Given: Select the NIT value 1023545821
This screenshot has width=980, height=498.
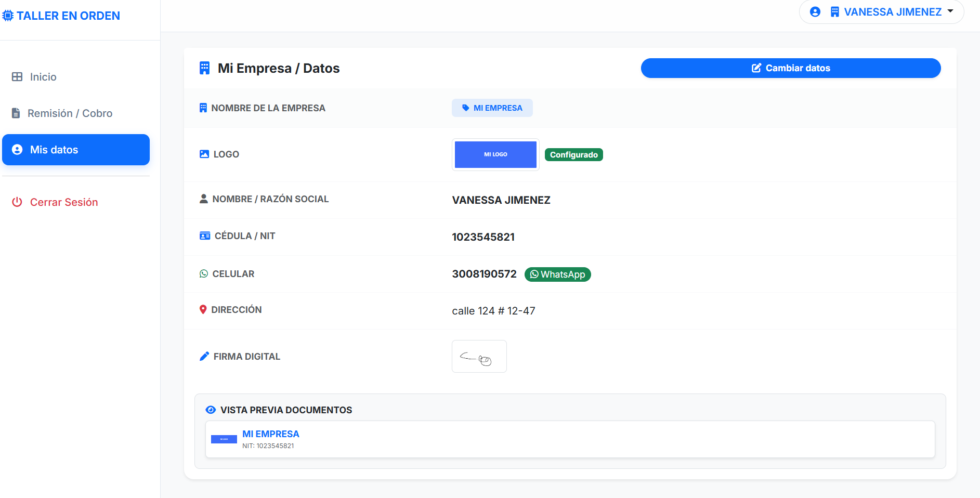Looking at the screenshot, I should tap(483, 237).
